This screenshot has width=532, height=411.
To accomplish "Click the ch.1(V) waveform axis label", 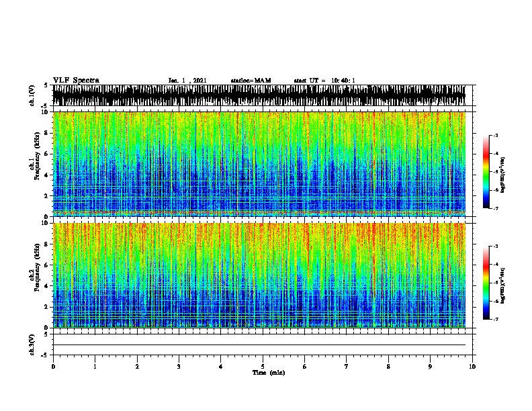I will click(32, 95).
